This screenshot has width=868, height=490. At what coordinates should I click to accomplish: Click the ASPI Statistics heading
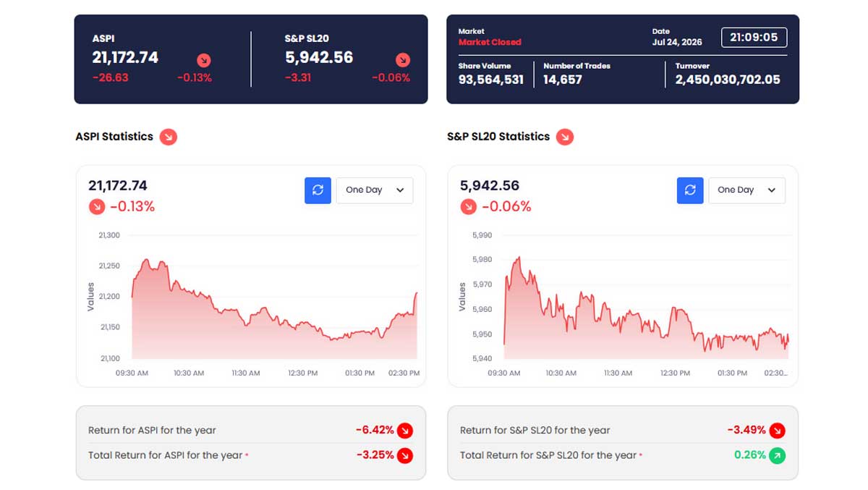[x=114, y=136]
